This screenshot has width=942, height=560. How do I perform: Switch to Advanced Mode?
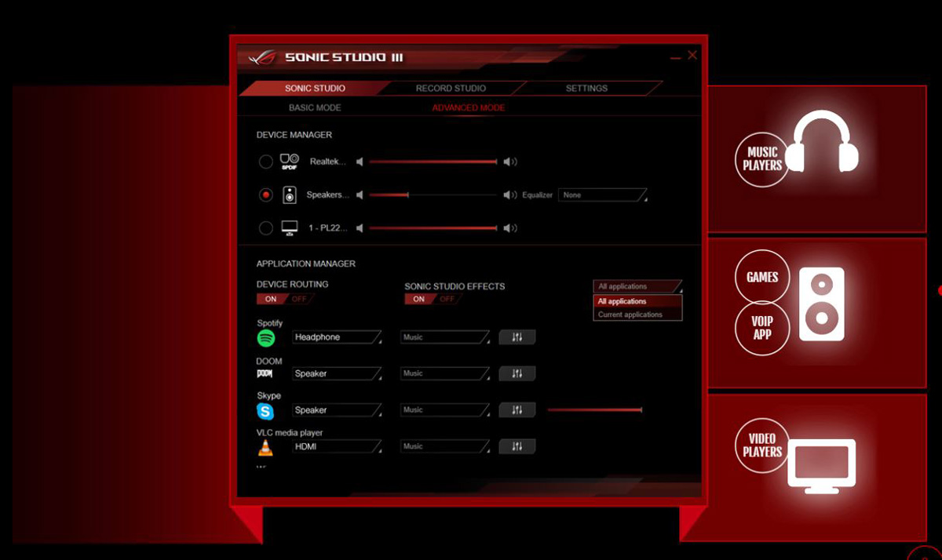pyautogui.click(x=469, y=107)
